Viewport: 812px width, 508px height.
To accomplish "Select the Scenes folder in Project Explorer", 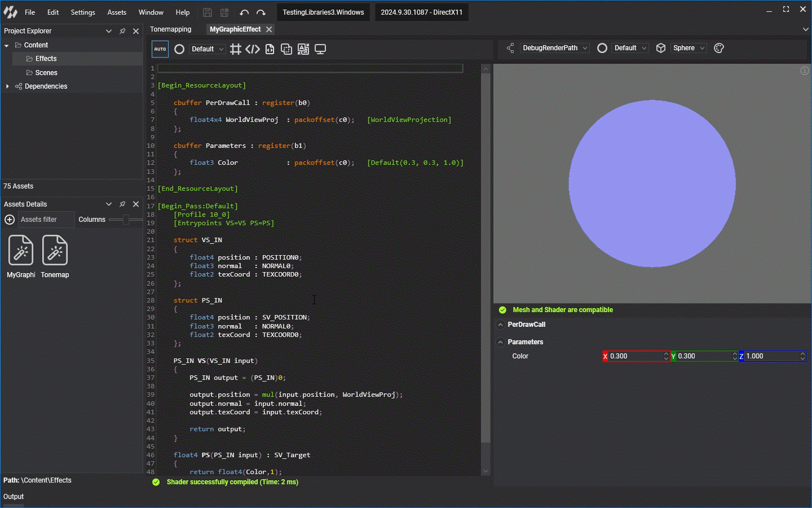I will click(x=46, y=73).
